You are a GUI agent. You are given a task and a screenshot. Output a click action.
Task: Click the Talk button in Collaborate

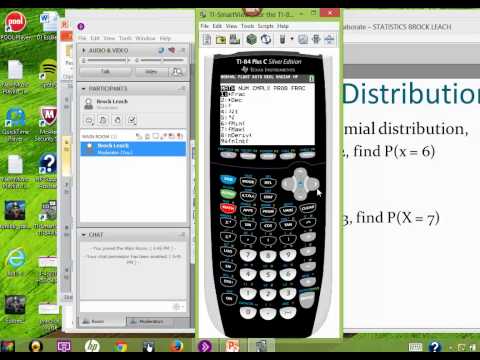coord(105,72)
